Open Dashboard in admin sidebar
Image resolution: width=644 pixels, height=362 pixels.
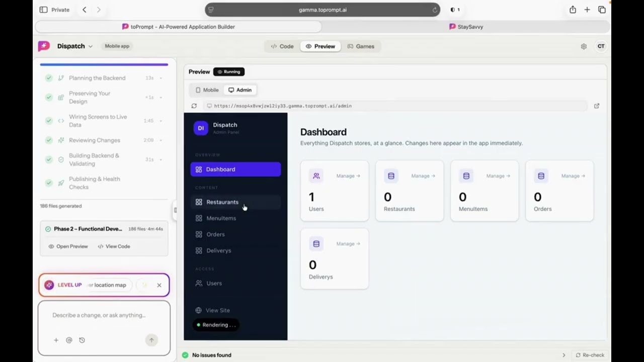235,169
